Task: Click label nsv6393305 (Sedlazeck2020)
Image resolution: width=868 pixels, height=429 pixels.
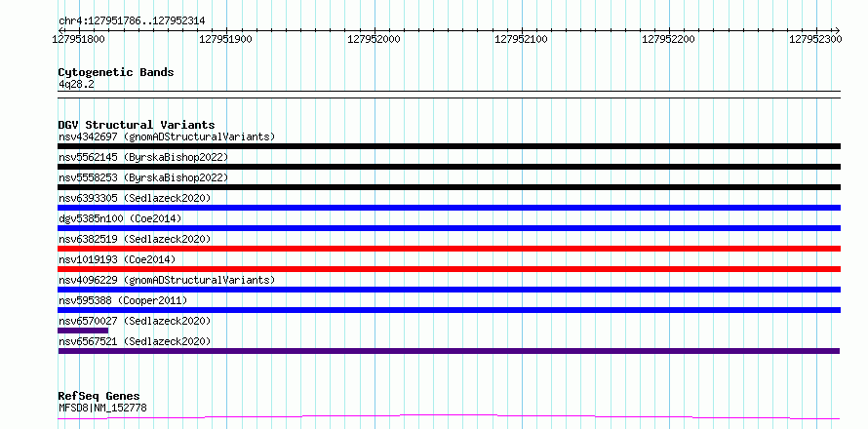Action: (x=135, y=198)
